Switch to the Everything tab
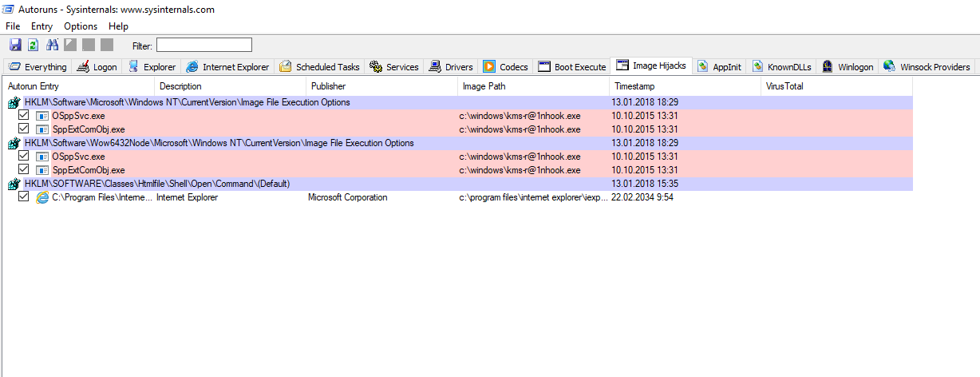 (x=38, y=67)
